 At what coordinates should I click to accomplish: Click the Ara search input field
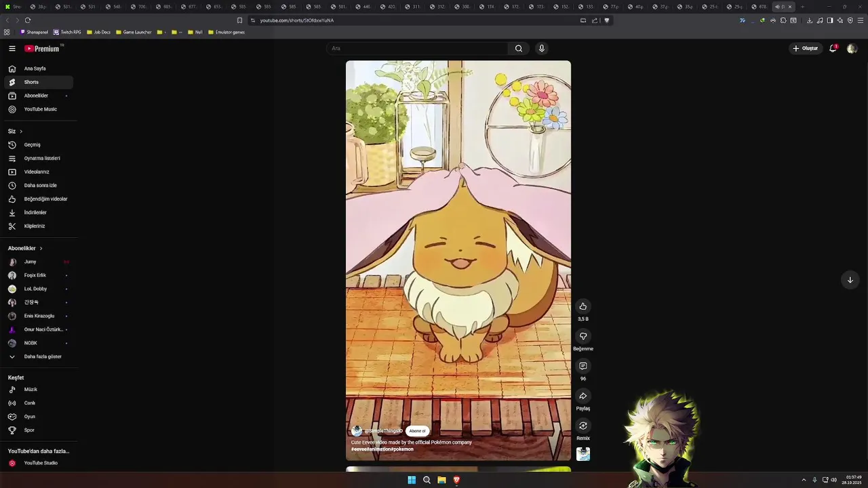click(417, 48)
